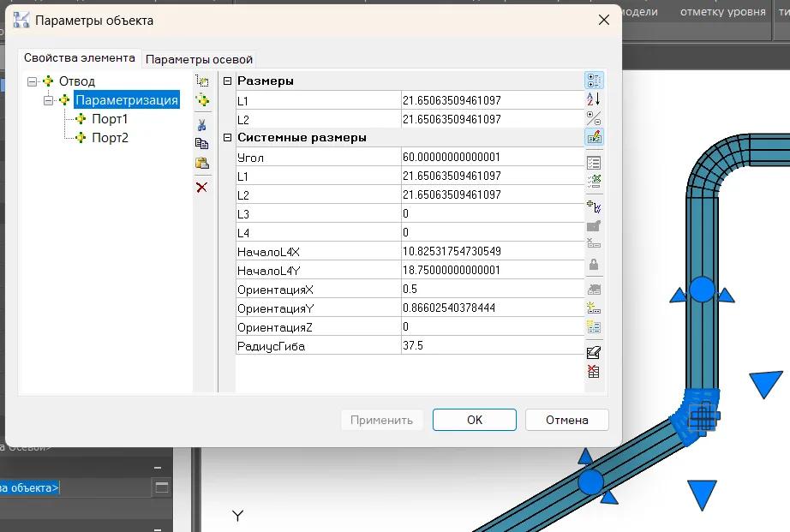Click the delete table icon with red X

(593, 371)
